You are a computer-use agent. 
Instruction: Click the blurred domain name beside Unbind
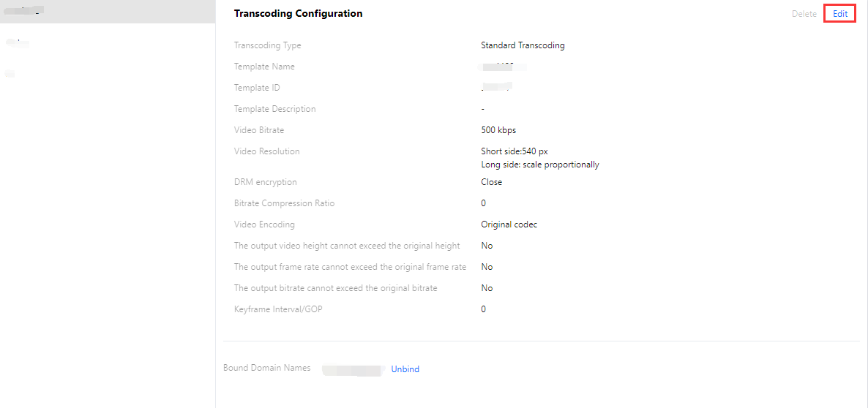[352, 370]
